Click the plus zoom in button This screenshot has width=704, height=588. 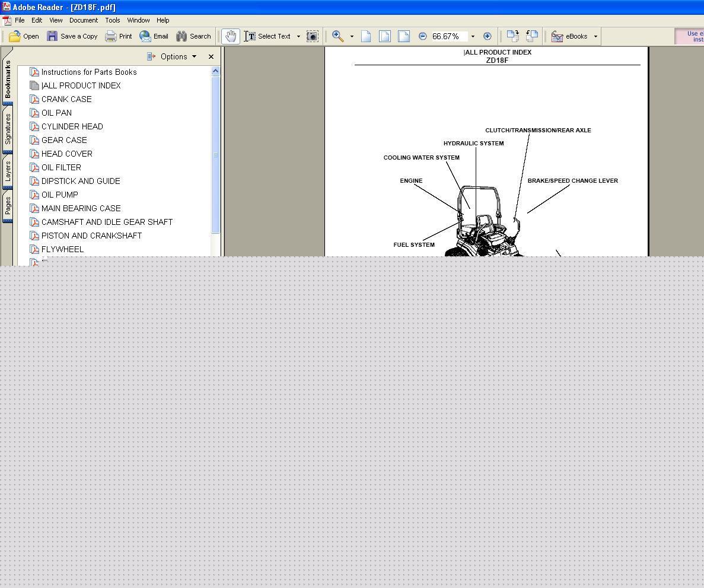[487, 36]
